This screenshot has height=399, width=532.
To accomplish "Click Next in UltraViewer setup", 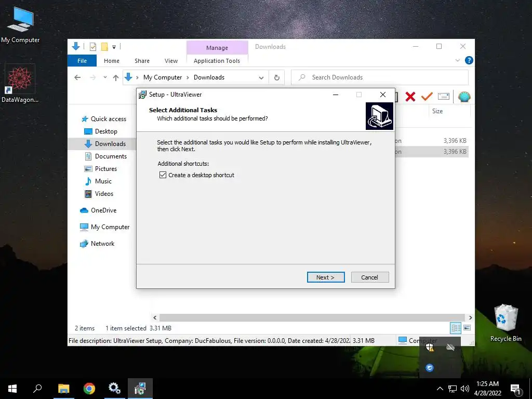I will (x=326, y=277).
